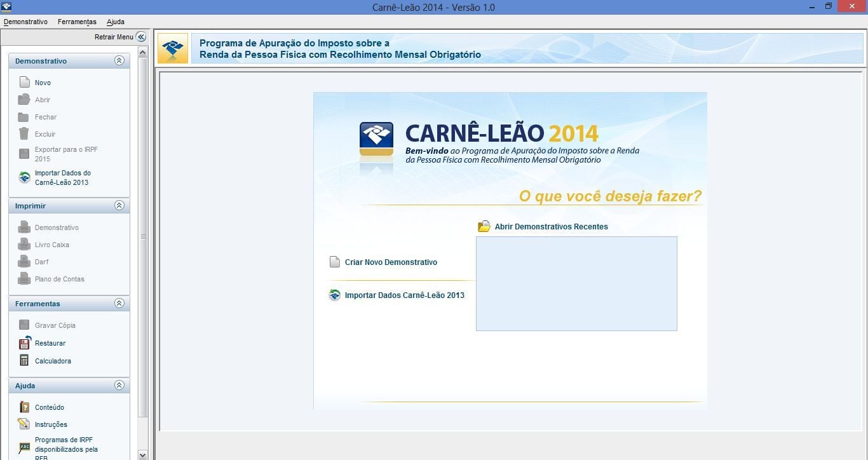The image size is (868, 460).
Task: Click the Programas de IRPF disponibilizados label
Action: pyautogui.click(x=66, y=448)
